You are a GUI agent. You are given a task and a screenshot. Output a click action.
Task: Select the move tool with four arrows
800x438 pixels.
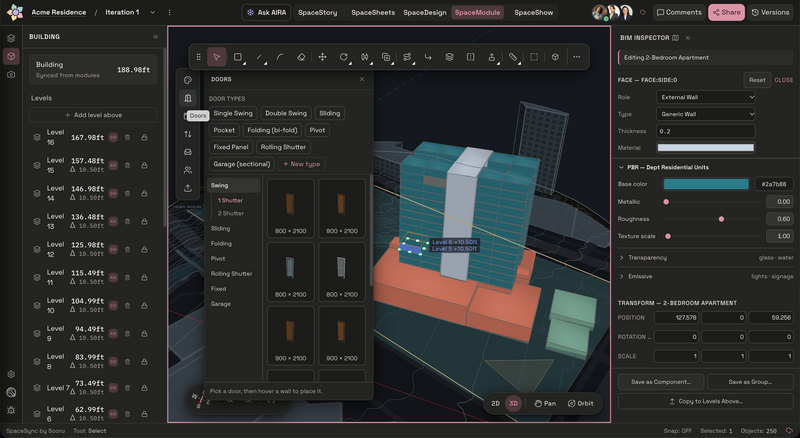coord(322,57)
